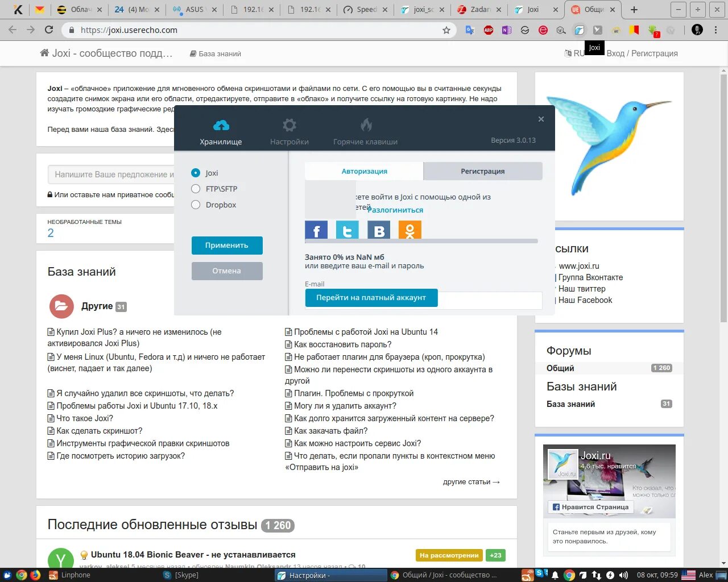Viewport: 728px width, 582px height.
Task: Open the Другие category folder icon
Action: pyautogui.click(x=61, y=306)
